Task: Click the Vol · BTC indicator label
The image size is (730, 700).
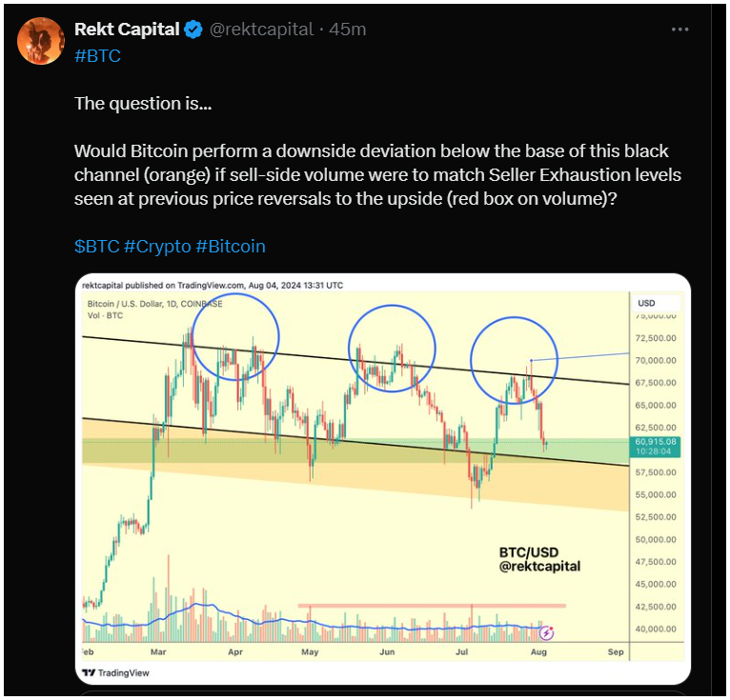Action: (x=105, y=315)
